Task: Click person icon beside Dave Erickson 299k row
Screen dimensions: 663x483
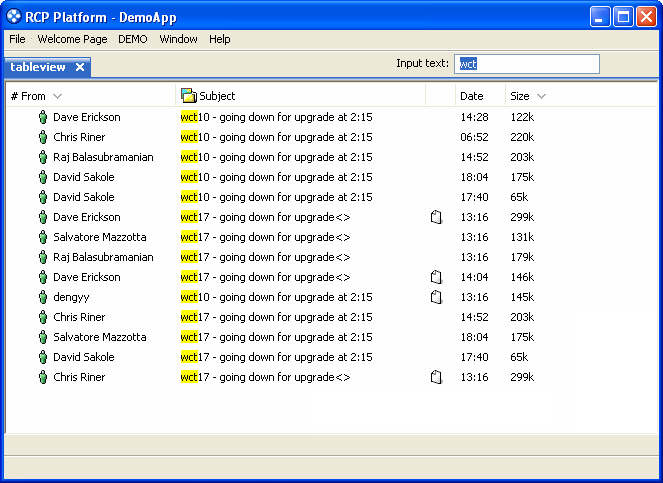Action: (x=43, y=217)
